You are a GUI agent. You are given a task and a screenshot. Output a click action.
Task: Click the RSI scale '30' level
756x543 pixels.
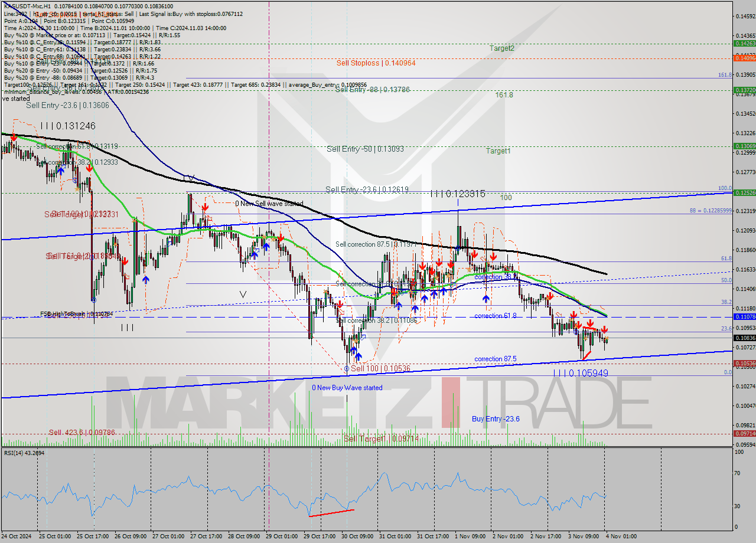(738, 506)
